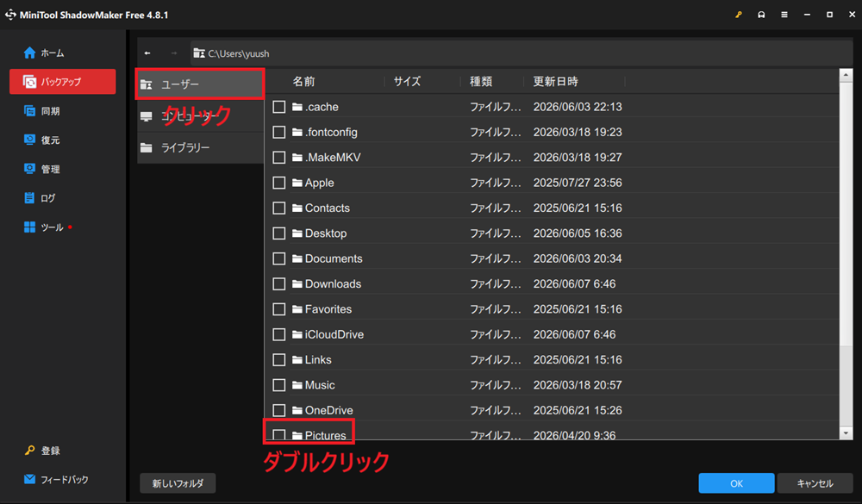Check the .cache folder checkbox
The width and height of the screenshot is (862, 504).
point(279,107)
